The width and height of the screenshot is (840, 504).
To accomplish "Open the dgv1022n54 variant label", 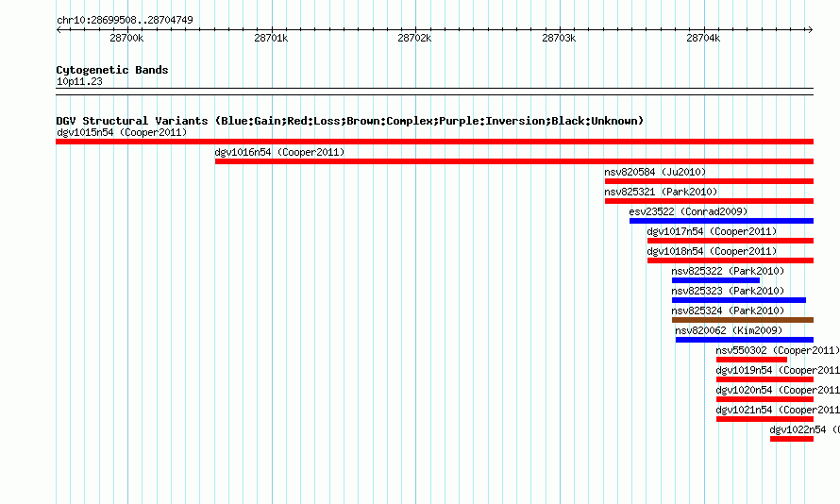I will click(805, 429).
